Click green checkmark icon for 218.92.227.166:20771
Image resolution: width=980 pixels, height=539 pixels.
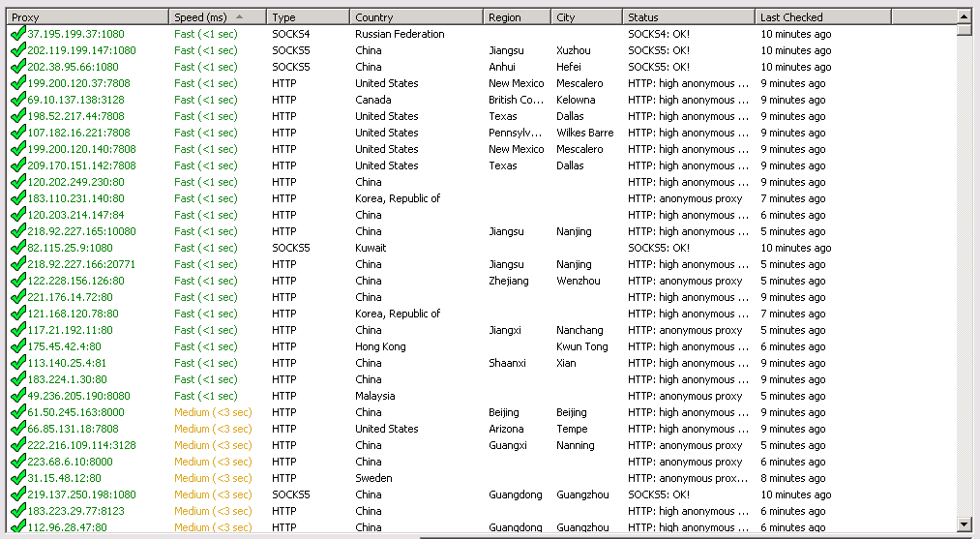pos(18,263)
